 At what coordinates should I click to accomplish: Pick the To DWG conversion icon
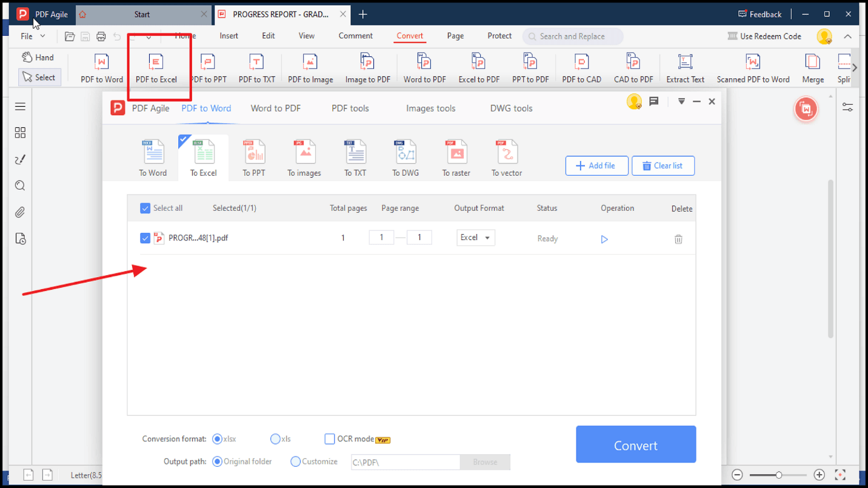(x=406, y=158)
